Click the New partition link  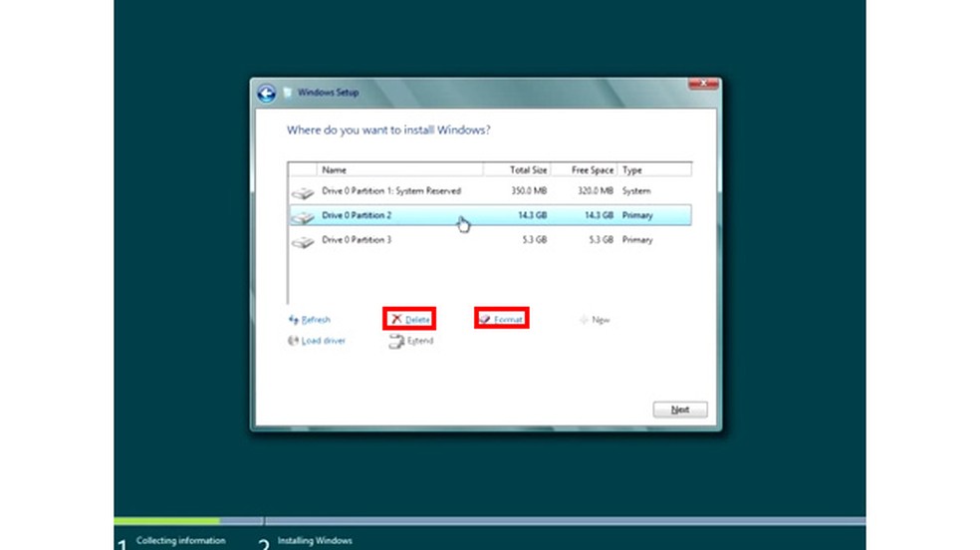[601, 320]
